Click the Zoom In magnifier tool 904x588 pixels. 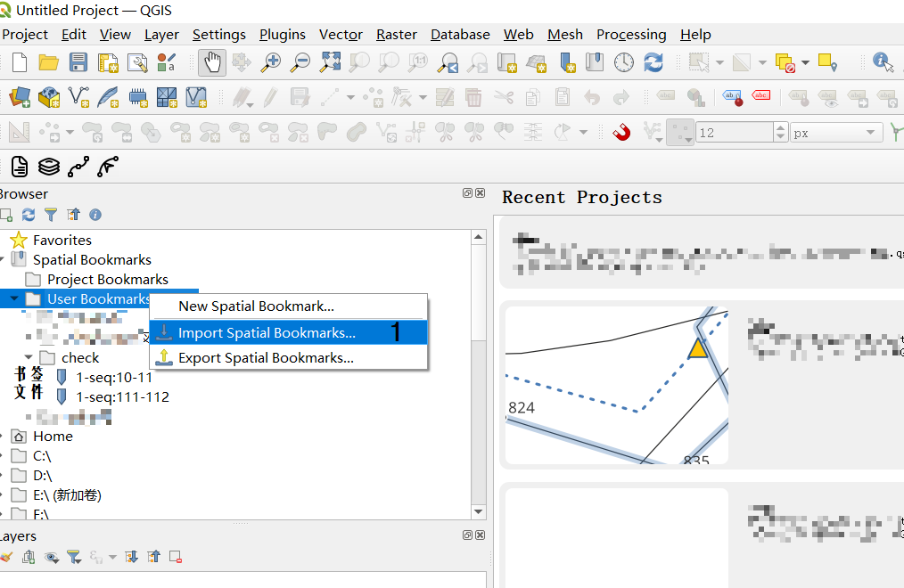click(x=270, y=62)
